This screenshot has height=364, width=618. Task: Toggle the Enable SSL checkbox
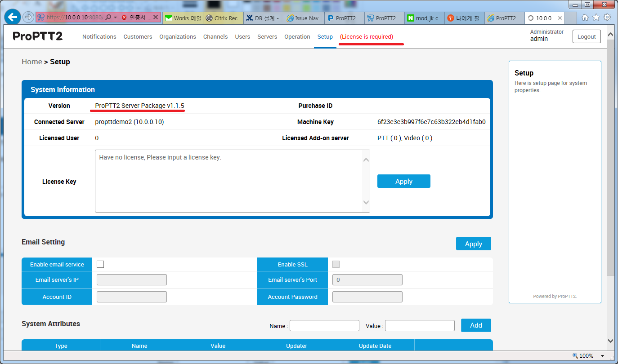pos(336,264)
